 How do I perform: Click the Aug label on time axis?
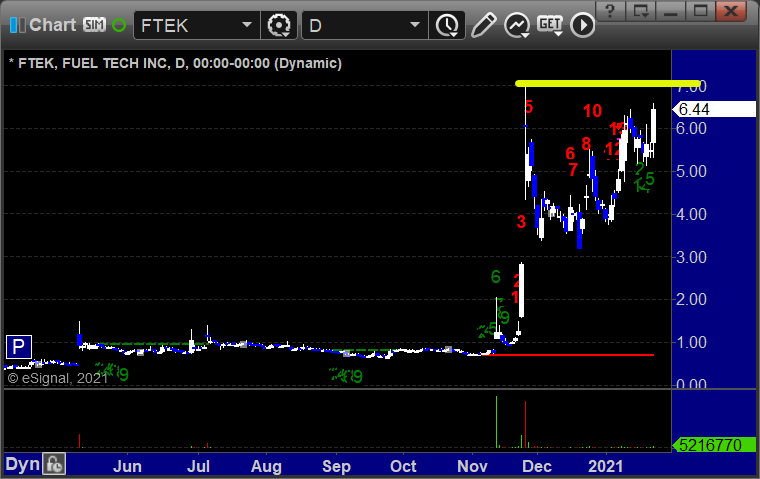[266, 466]
